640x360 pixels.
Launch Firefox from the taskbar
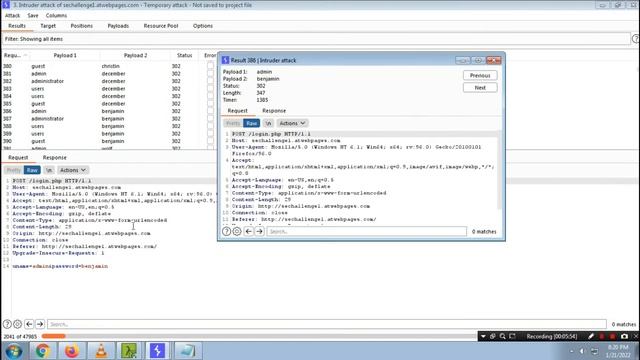[72, 351]
